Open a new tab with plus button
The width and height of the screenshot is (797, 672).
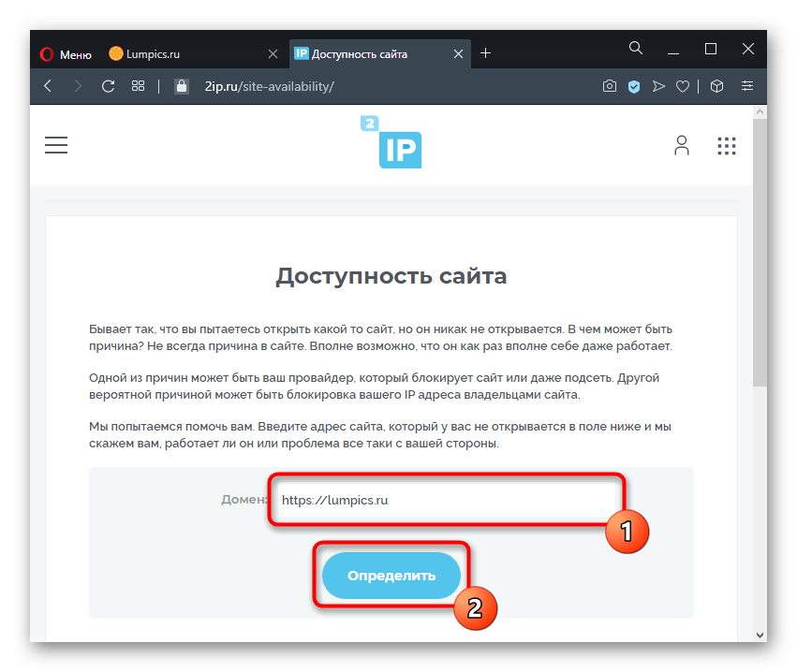click(x=485, y=52)
